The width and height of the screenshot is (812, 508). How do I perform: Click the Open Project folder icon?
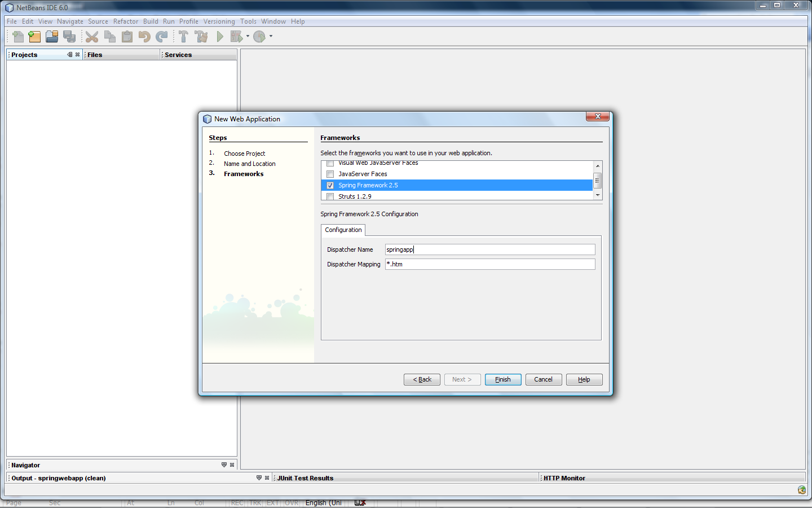[x=52, y=37]
